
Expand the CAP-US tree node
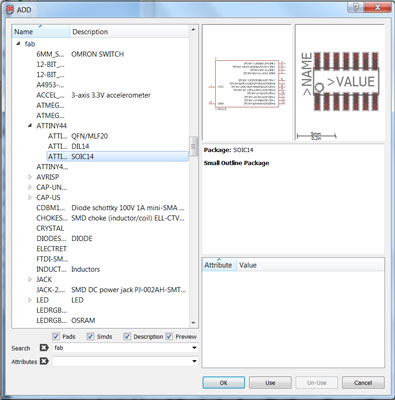click(30, 198)
